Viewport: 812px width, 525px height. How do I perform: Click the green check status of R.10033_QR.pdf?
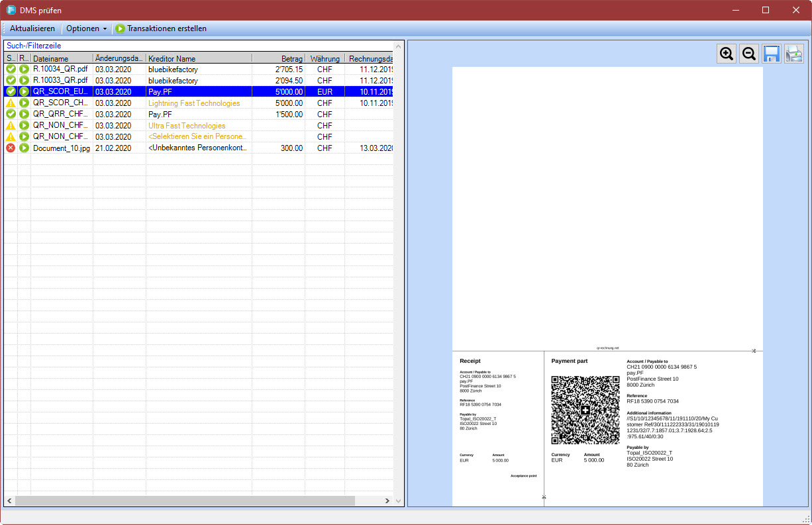tap(11, 80)
